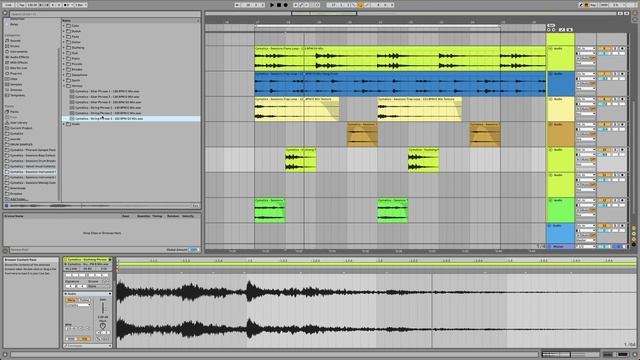Fold the blue second Audio track
The height and width of the screenshot is (360, 640).
550,74
